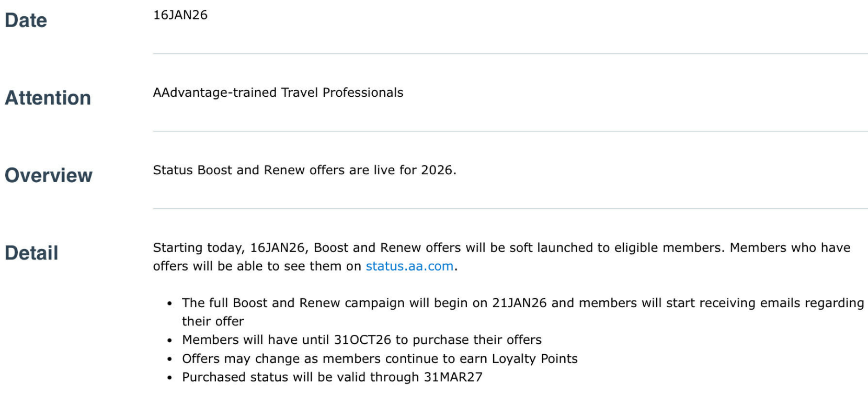Click the Overview section heading

48,175
